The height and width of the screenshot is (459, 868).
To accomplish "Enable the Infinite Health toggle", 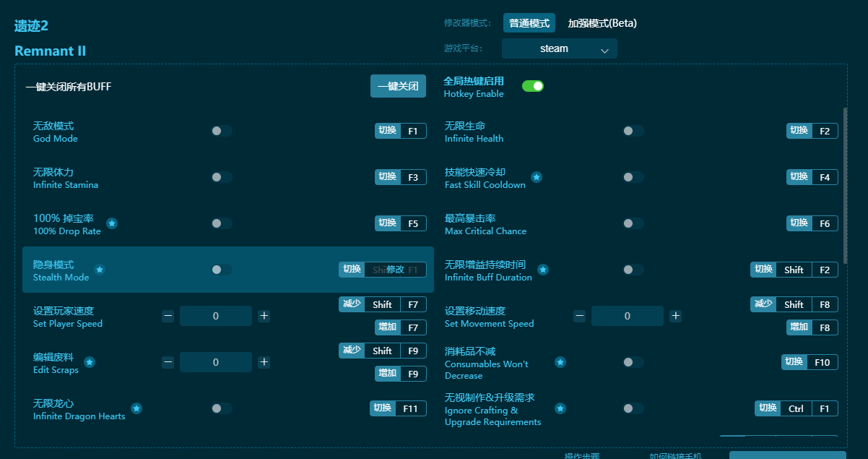I will pos(633,131).
